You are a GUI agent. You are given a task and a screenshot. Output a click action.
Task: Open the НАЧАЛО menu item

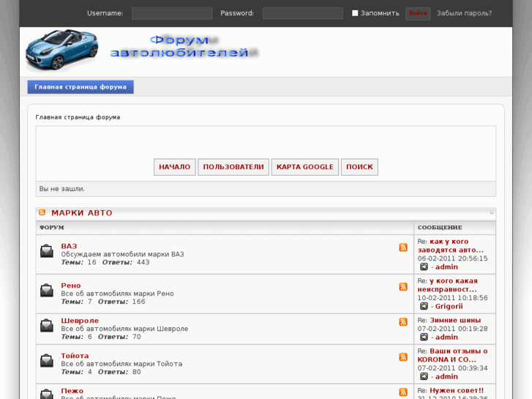click(x=175, y=167)
